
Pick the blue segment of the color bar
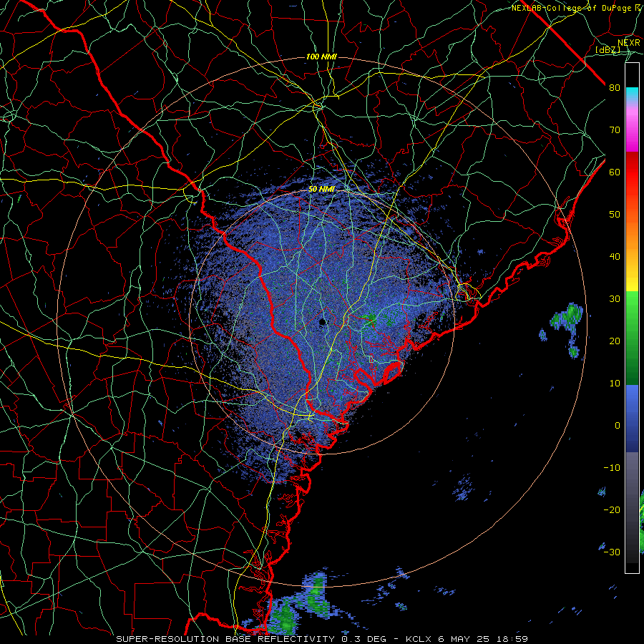pyautogui.click(x=632, y=418)
